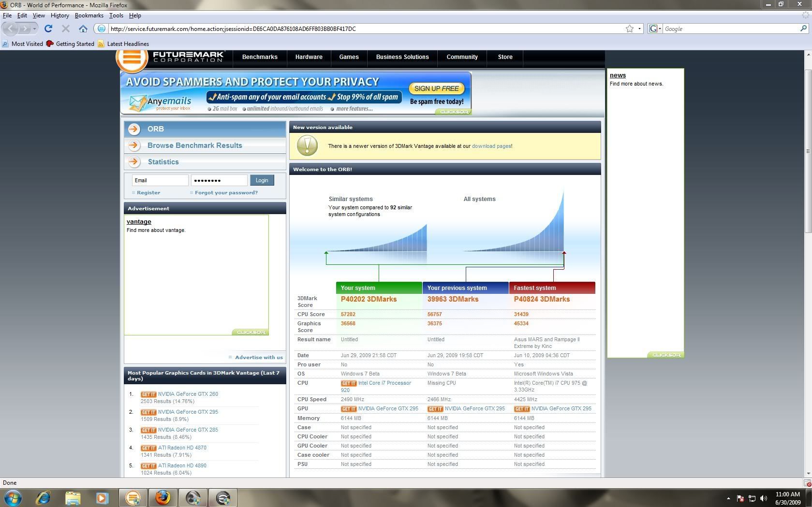Click GET IT badge for GeForce GTX 260

148,394
